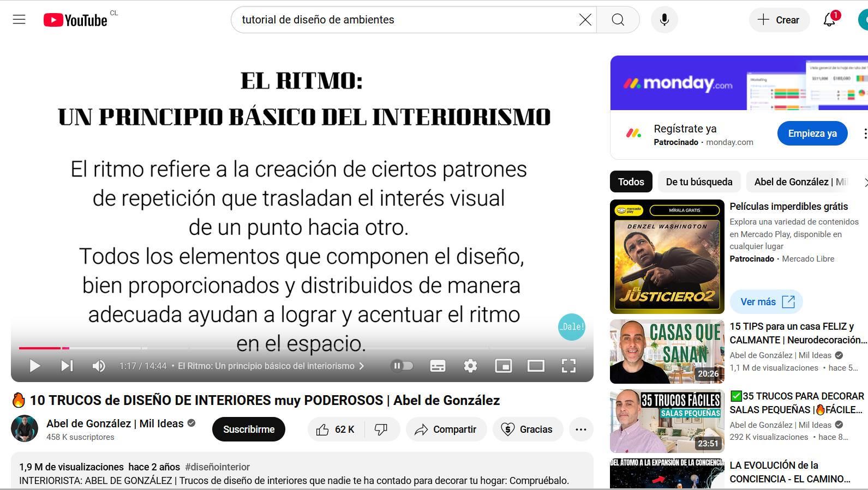Click the 458 K suscriptores text
868x490 pixels.
[80, 437]
